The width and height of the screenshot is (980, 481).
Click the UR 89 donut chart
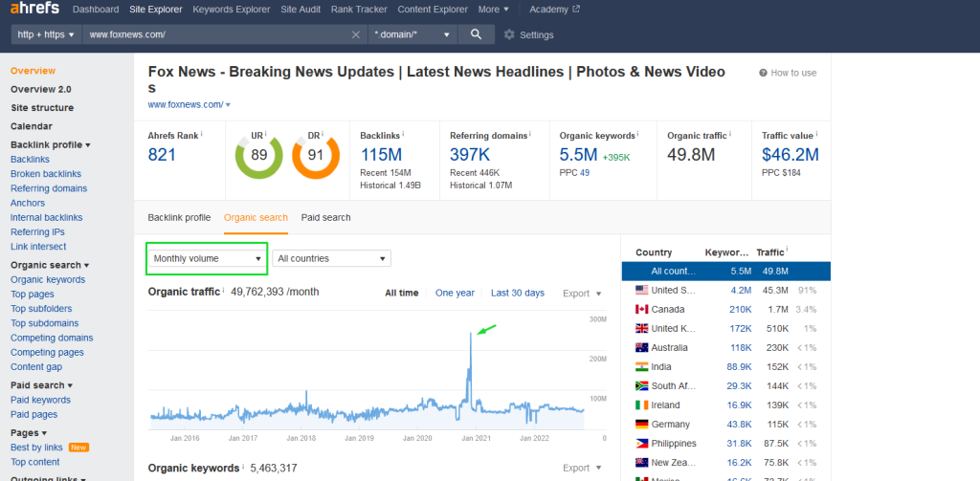[x=258, y=155]
